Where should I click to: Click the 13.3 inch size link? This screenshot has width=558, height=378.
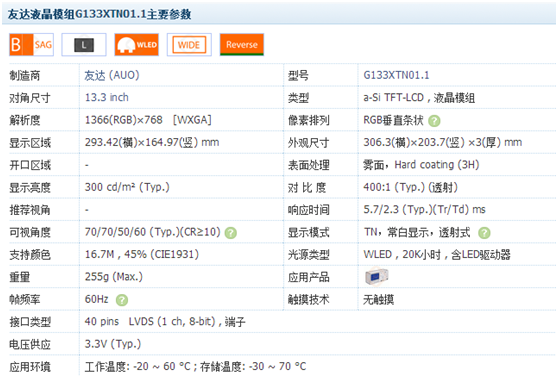click(107, 98)
